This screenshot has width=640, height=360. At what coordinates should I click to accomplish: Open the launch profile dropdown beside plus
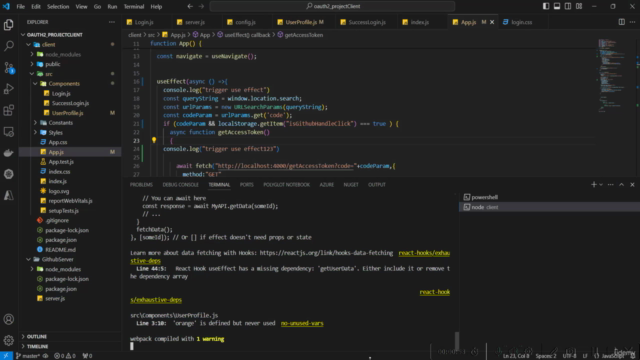(601, 184)
